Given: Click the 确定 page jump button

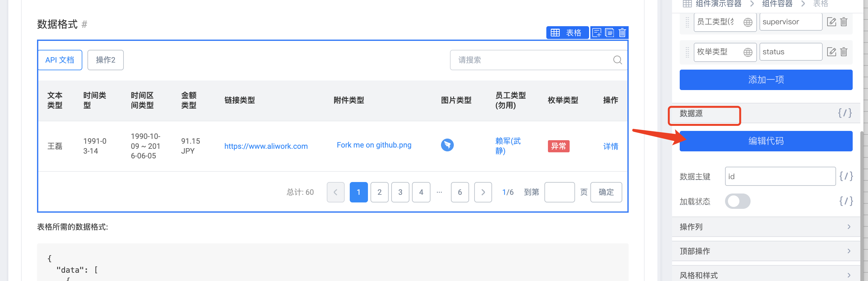Looking at the screenshot, I should pos(606,192).
